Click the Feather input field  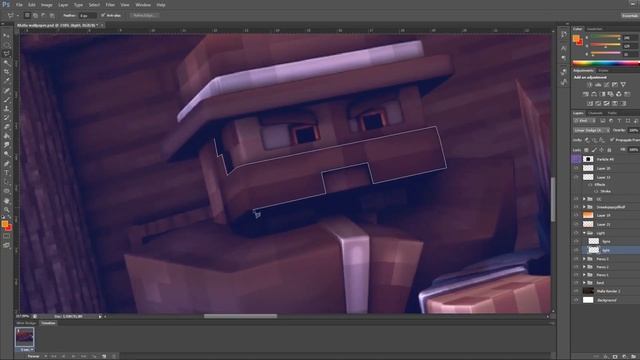tap(88, 16)
